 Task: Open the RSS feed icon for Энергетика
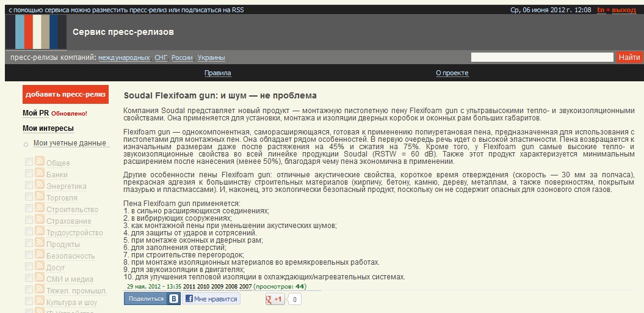[40, 184]
